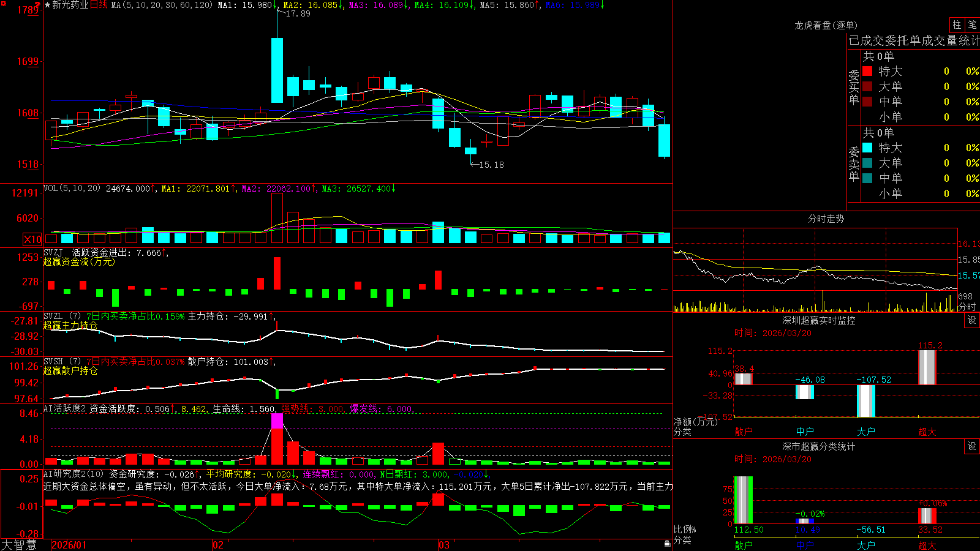Click the VOL(5,10,20) indicator label

72,189
